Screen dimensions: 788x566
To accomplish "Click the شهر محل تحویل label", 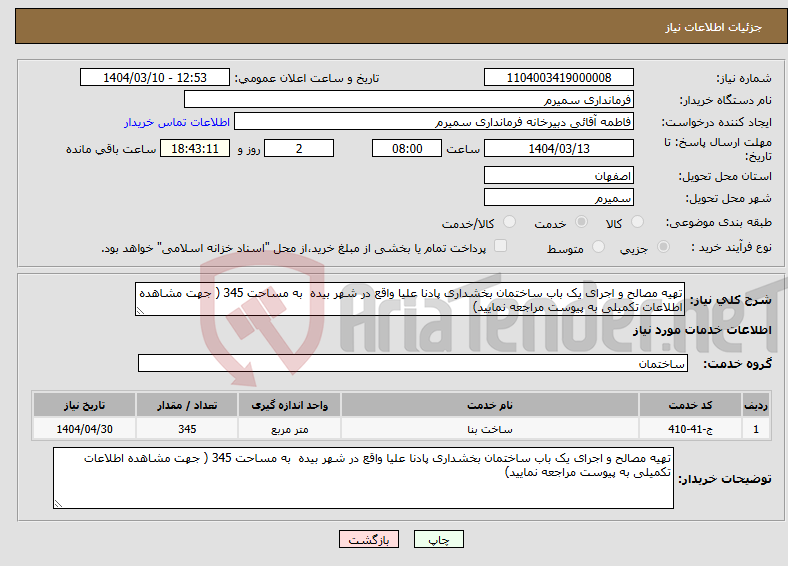I will 729,199.
